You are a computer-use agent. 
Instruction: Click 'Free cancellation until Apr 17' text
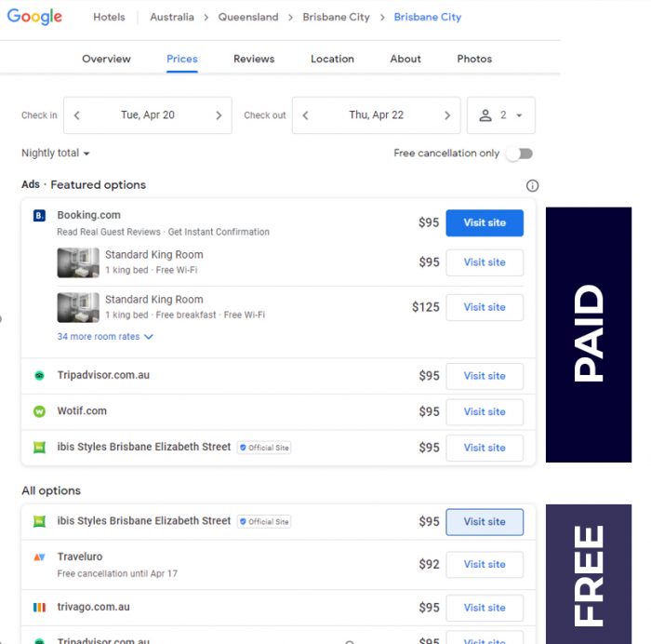(x=117, y=574)
